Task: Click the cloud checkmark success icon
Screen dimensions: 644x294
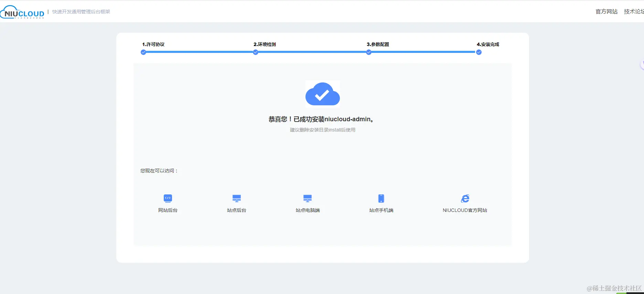Action: (323, 94)
